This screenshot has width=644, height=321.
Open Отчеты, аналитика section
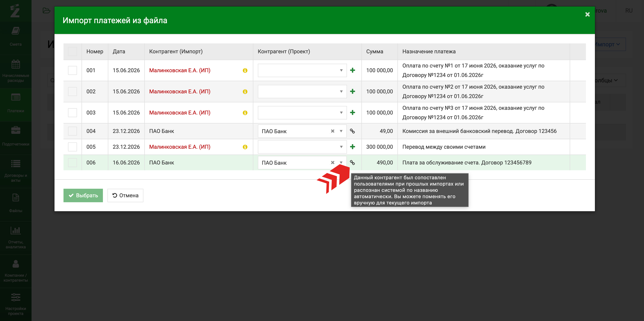tap(16, 237)
